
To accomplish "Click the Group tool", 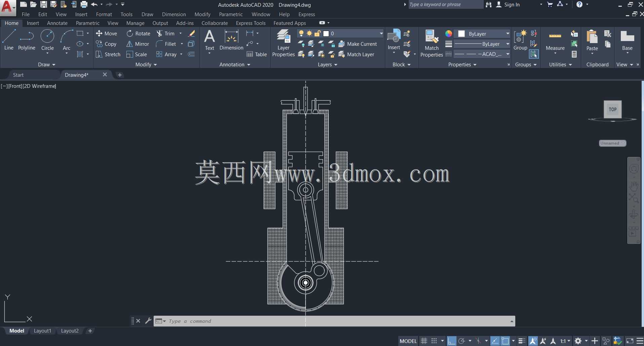I will [x=520, y=40].
